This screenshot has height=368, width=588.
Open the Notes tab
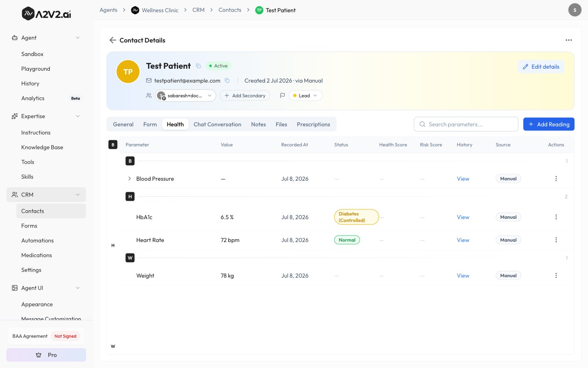258,124
